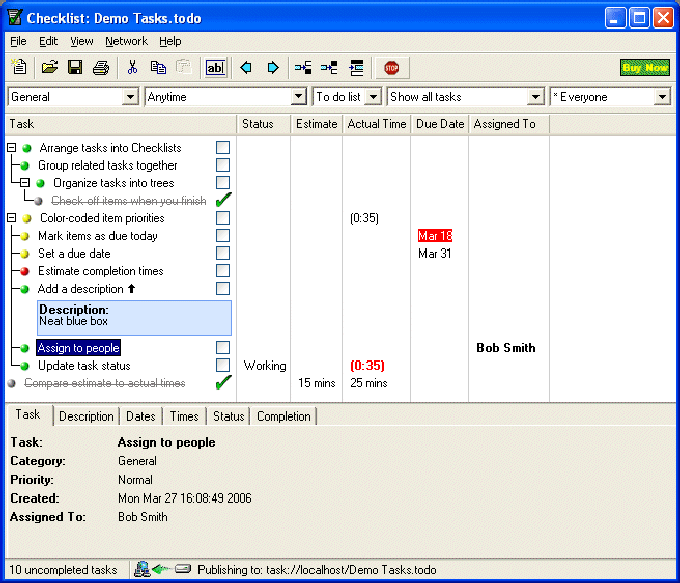Click the Assigned To column header

click(509, 124)
